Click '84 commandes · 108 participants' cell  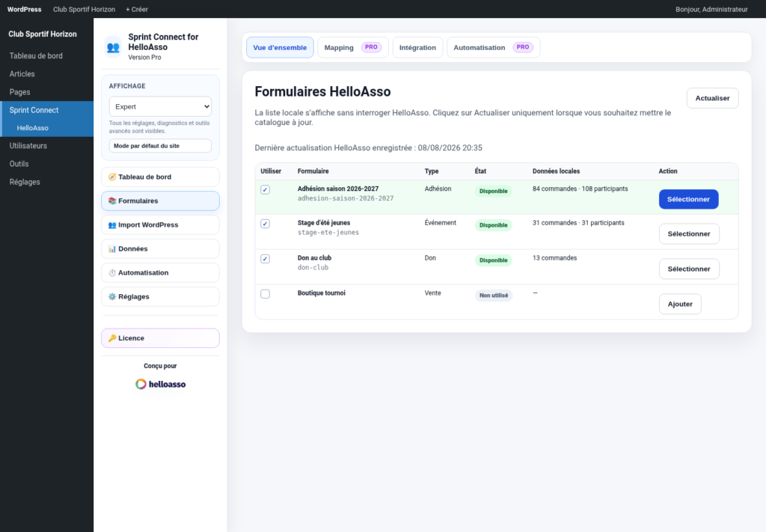click(580, 189)
